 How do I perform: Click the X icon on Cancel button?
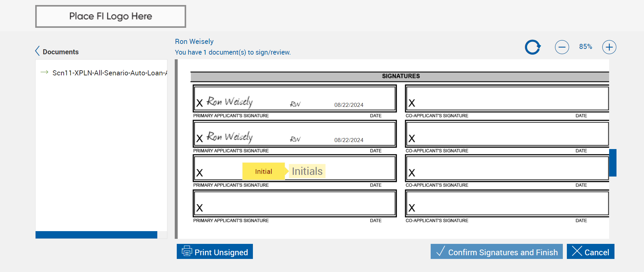pyautogui.click(x=577, y=251)
